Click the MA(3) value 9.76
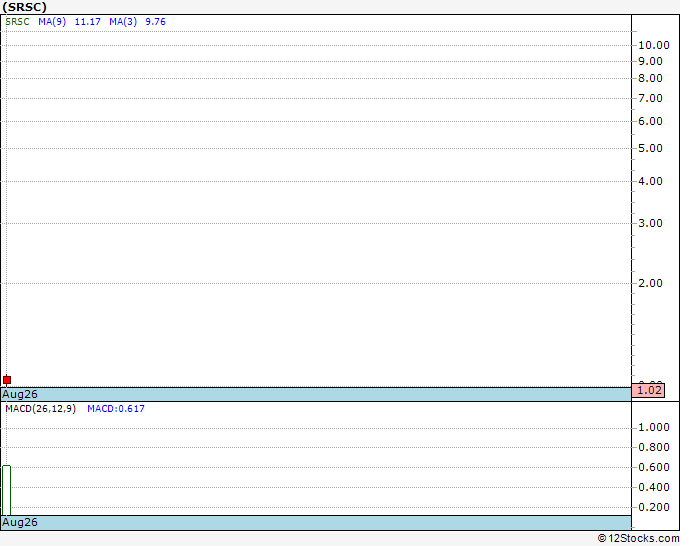Image resolution: width=680 pixels, height=546 pixels. 155,22
